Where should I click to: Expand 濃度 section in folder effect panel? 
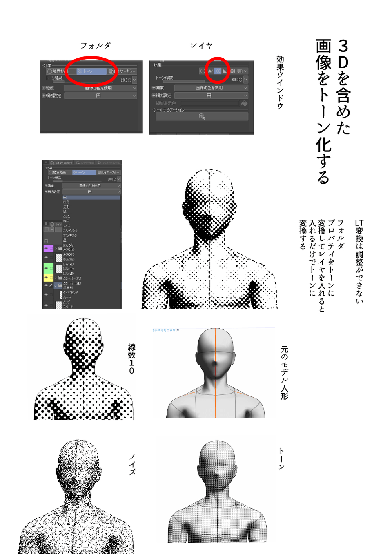pos(44,88)
